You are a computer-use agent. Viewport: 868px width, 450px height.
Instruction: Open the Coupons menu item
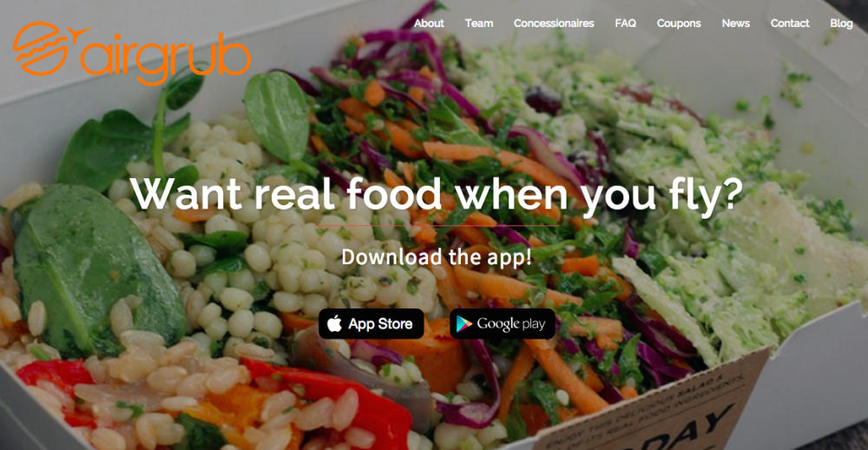679,23
